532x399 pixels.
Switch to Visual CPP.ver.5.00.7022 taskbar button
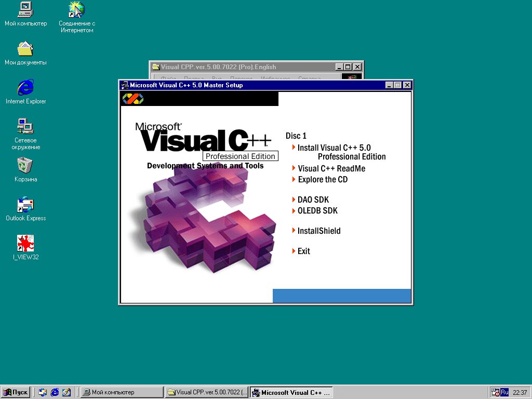point(207,392)
